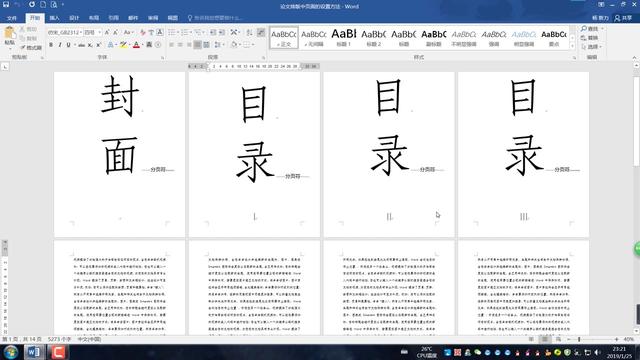Increase paragraph indent
Image resolution: width=640 pixels, height=360 pixels.
pyautogui.click(x=222, y=32)
